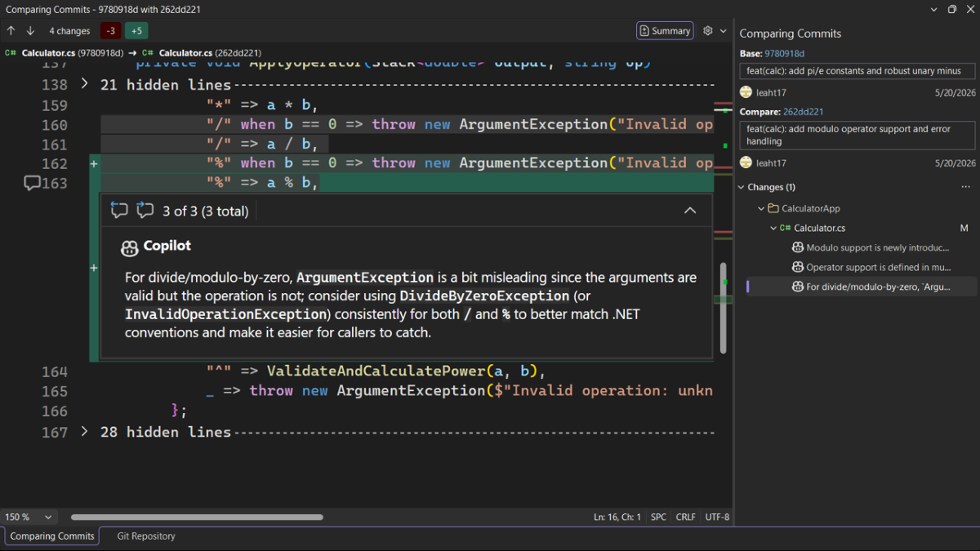
Task: Click leaht17 avatar under base commit
Action: 746,92
